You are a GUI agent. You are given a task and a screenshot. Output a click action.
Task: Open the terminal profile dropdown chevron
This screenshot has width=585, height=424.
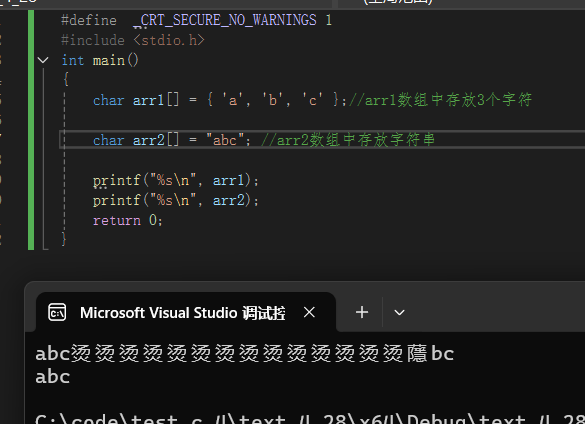tap(399, 312)
